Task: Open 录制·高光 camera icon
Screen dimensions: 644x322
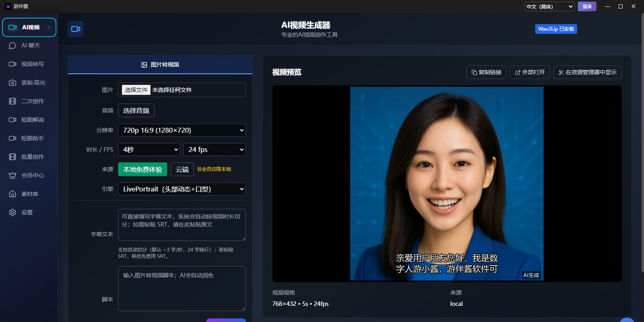Action: click(12, 83)
